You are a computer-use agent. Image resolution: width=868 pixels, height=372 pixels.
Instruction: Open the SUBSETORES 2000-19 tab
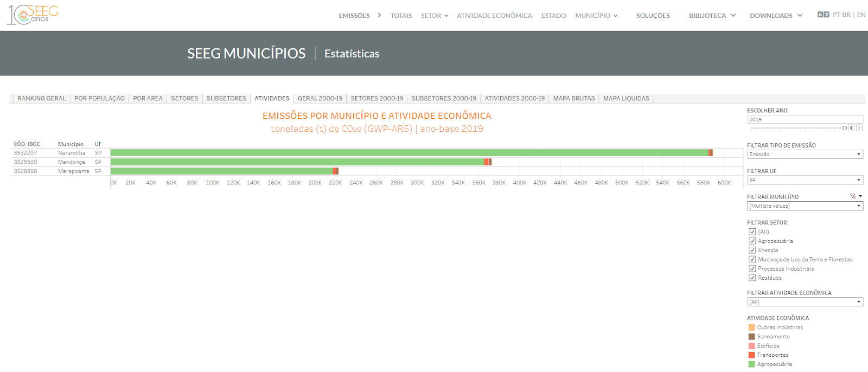point(444,98)
